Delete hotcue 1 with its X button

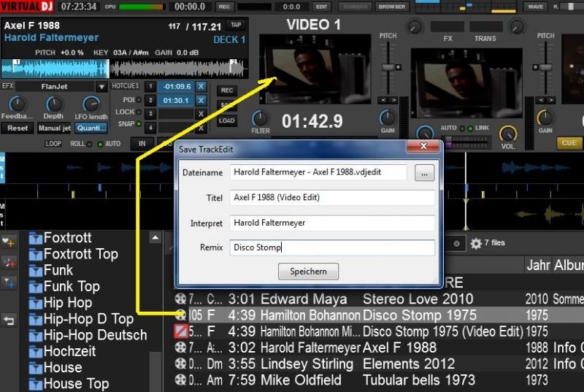pyautogui.click(x=201, y=86)
